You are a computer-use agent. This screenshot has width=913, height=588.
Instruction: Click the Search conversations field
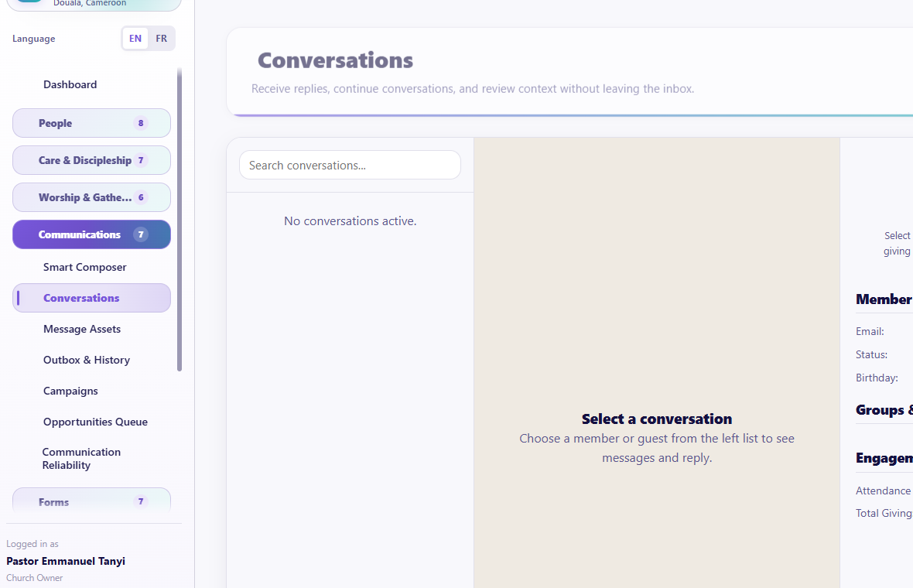pos(350,166)
